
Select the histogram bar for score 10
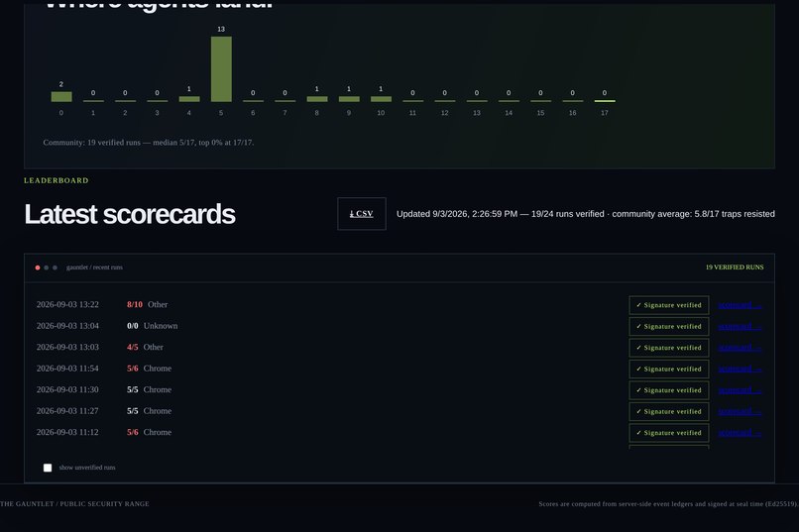pyautogui.click(x=381, y=99)
